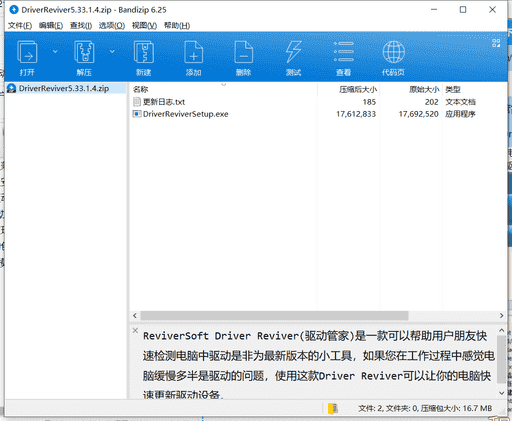Click the yellow archive icon in status bar
Viewport: 512px width, 421px height.
[333, 408]
